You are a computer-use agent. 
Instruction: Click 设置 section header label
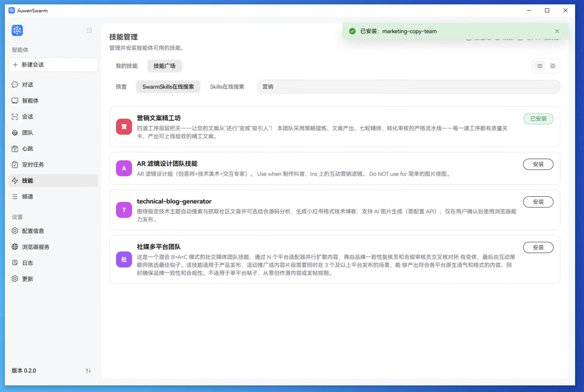tap(17, 217)
